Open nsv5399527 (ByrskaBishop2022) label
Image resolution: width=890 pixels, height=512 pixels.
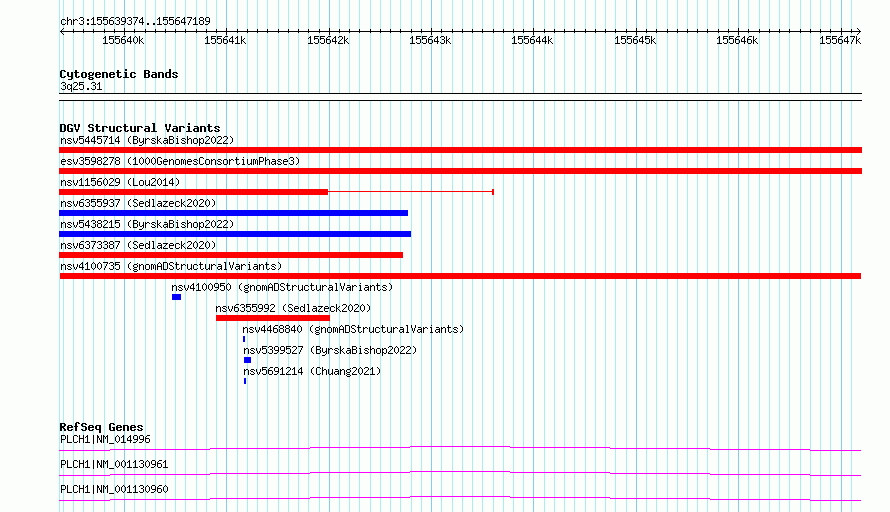tap(330, 350)
